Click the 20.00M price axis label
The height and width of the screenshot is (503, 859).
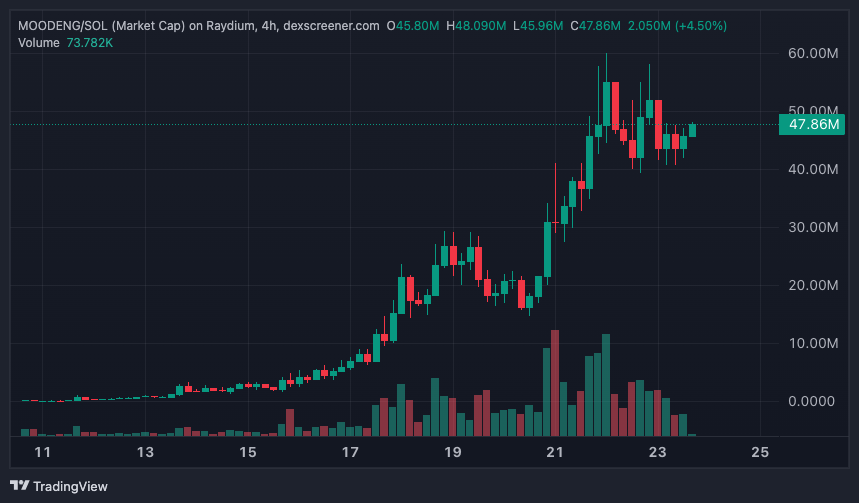(x=813, y=285)
